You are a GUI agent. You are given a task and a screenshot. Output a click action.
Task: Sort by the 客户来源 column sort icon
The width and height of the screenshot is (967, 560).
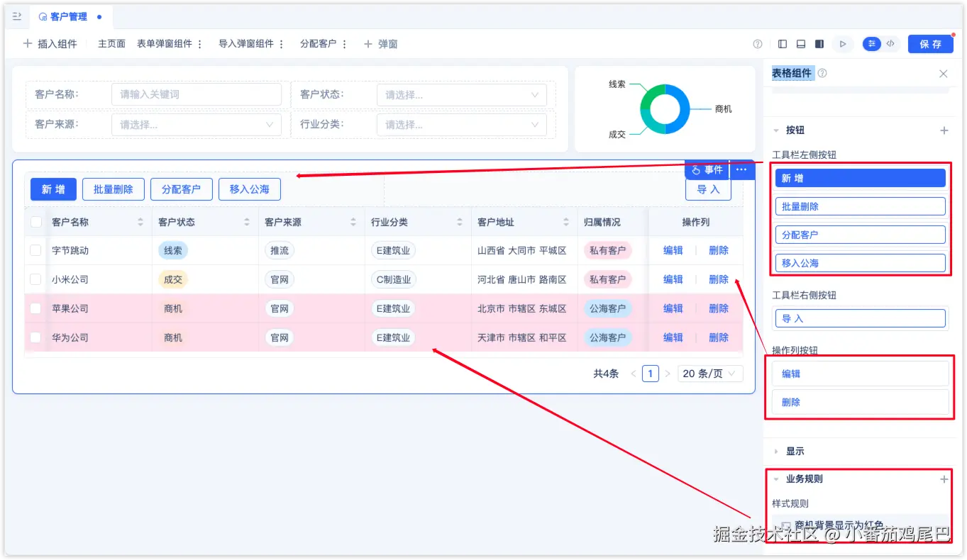pyautogui.click(x=353, y=222)
